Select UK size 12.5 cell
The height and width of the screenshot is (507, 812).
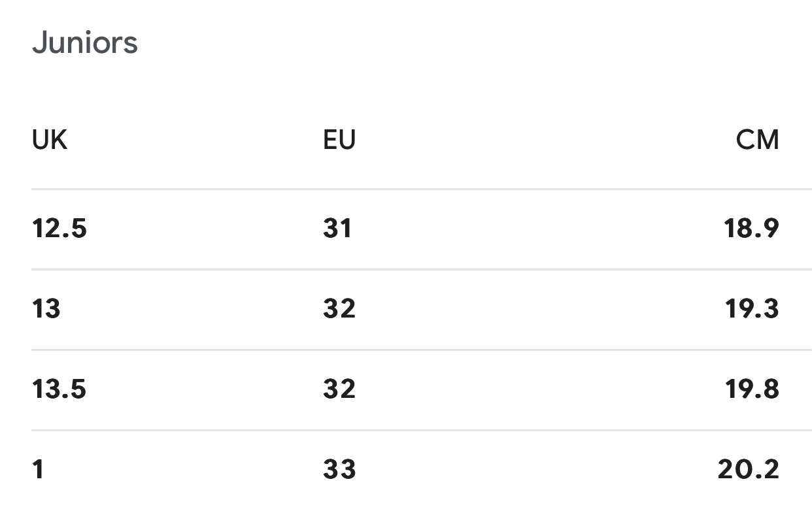pos(59,229)
